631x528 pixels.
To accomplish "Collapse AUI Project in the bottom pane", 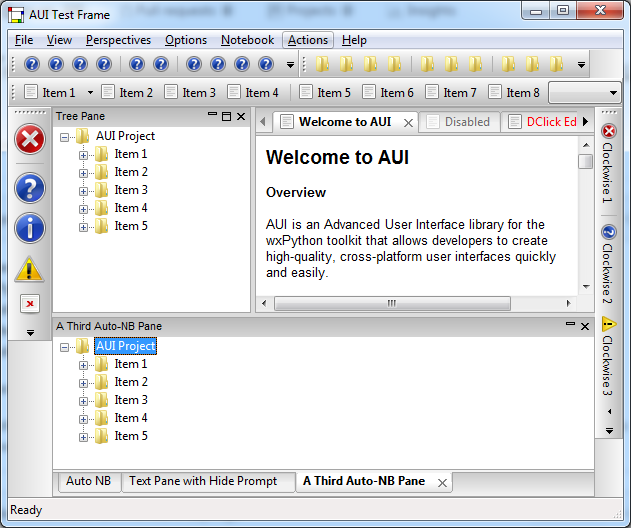I will pos(64,348).
